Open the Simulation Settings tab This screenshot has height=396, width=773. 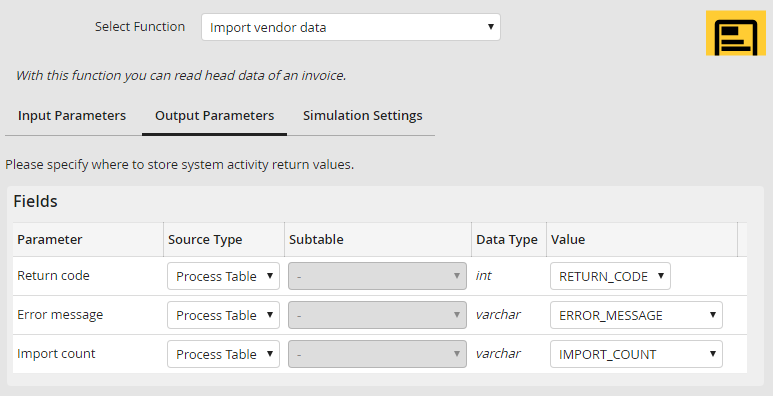362,115
